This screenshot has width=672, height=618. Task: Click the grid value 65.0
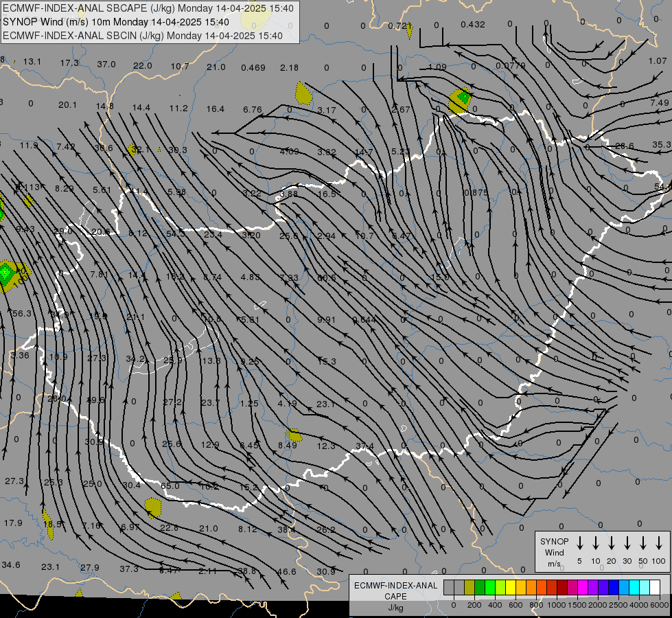pyautogui.click(x=170, y=485)
